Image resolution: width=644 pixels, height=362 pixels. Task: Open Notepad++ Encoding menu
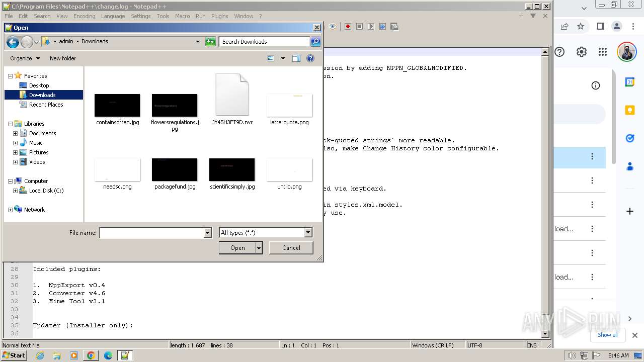pyautogui.click(x=84, y=16)
